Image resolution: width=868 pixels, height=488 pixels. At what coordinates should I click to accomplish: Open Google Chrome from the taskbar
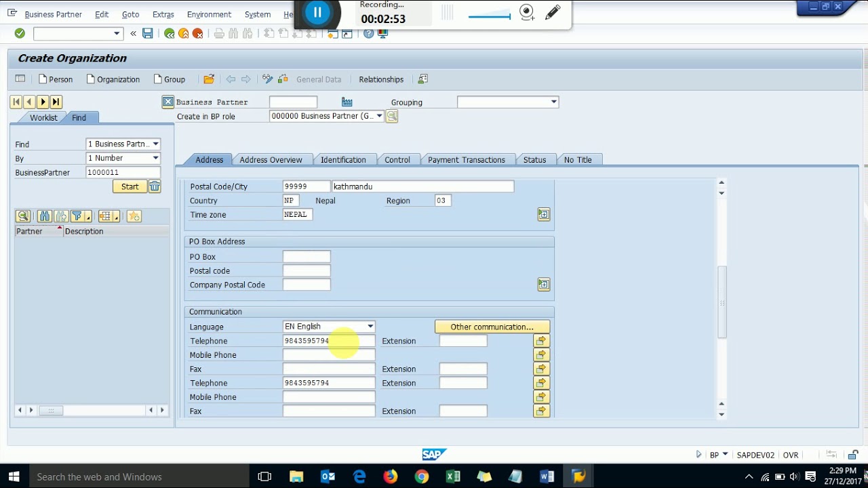tap(422, 476)
